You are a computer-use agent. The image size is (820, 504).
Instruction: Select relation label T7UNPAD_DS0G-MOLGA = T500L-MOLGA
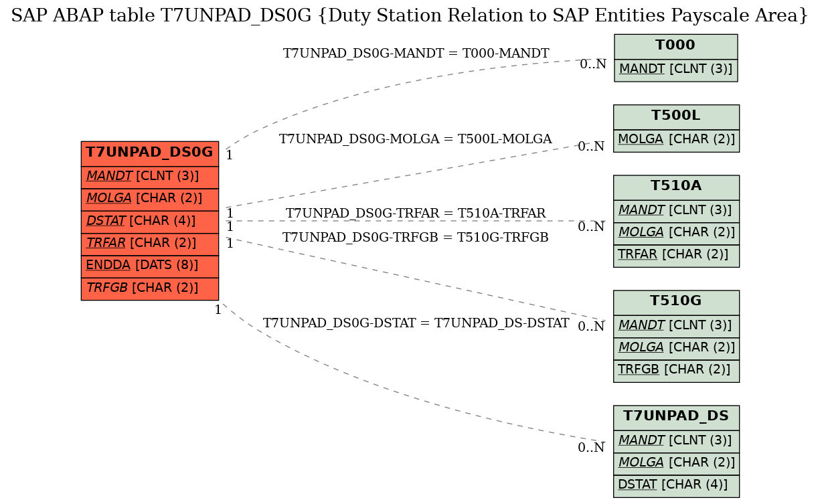point(415,139)
